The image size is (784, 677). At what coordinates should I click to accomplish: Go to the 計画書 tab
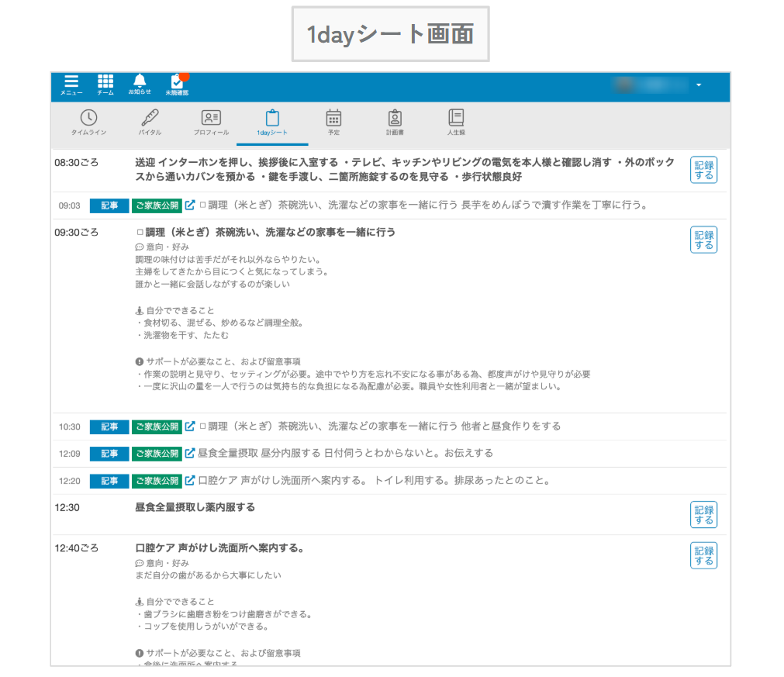tap(395, 122)
